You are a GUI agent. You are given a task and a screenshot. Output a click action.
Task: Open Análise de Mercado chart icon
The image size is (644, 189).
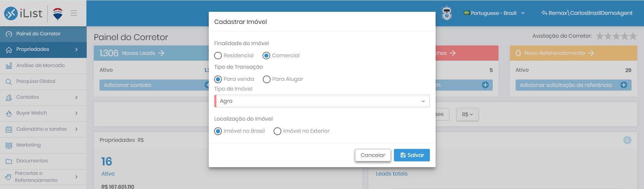pos(9,66)
